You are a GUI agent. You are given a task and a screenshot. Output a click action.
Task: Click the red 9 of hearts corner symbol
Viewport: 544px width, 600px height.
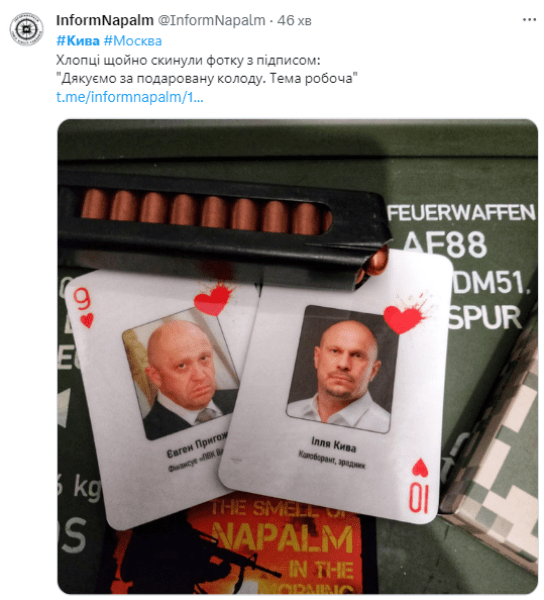click(84, 307)
